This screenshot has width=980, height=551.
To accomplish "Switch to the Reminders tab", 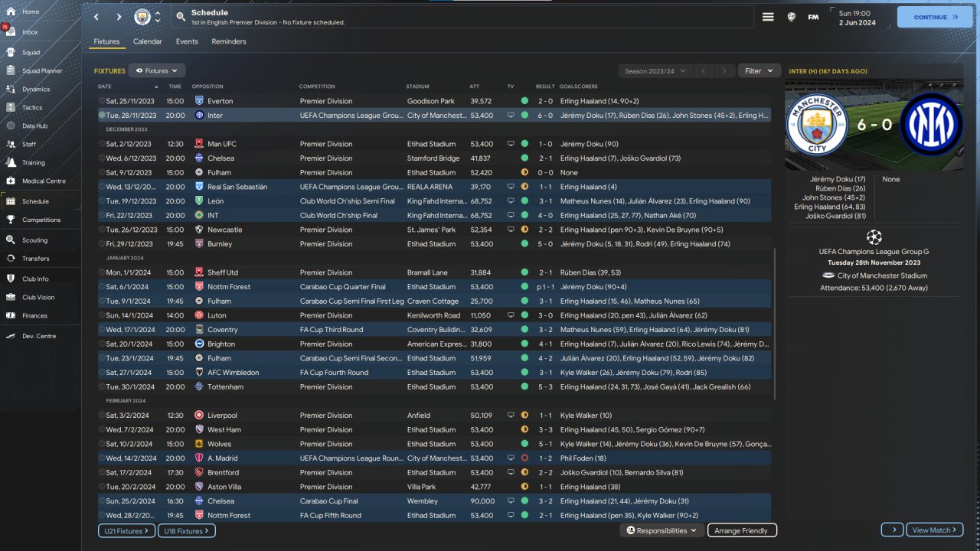I will point(229,41).
